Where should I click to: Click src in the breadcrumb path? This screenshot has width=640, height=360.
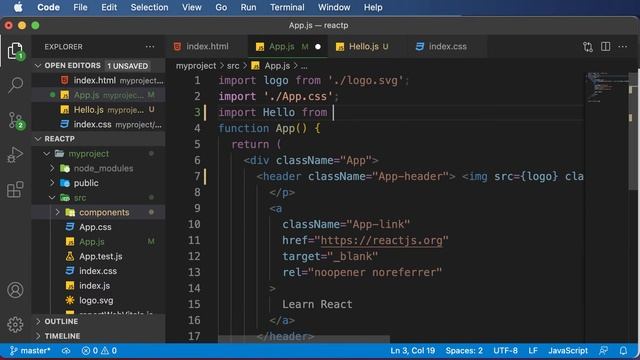233,66
